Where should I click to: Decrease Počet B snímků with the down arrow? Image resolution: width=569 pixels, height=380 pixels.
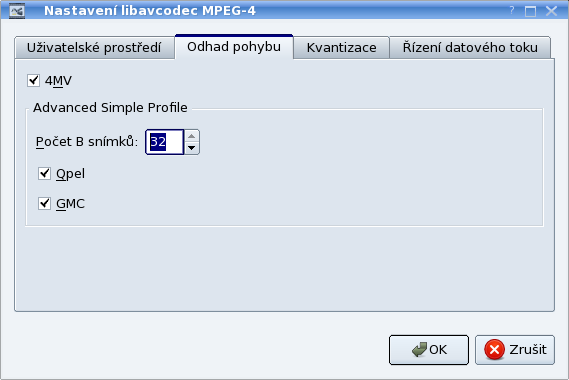[192, 148]
